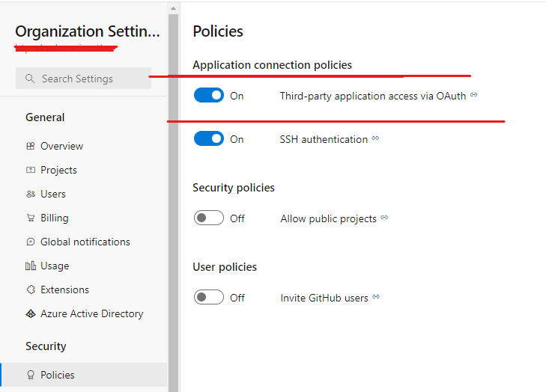This screenshot has height=392, width=546.
Task: Click the magnifier icon in Search Settings
Action: click(x=30, y=79)
